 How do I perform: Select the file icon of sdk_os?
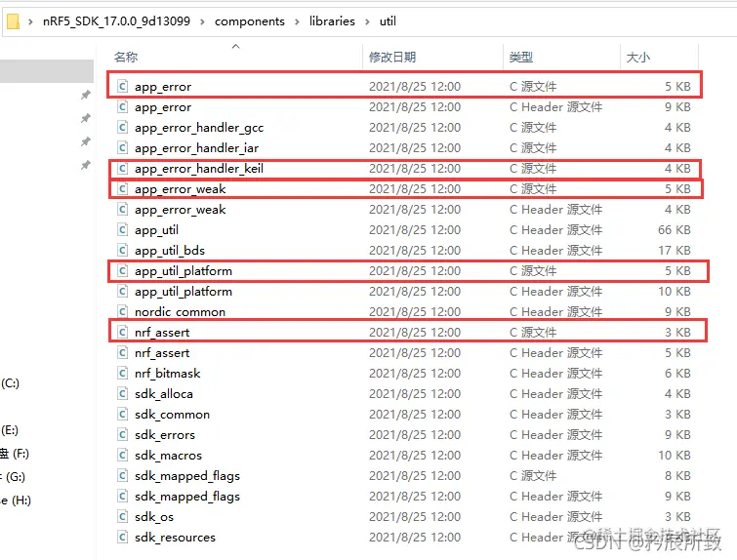[122, 517]
